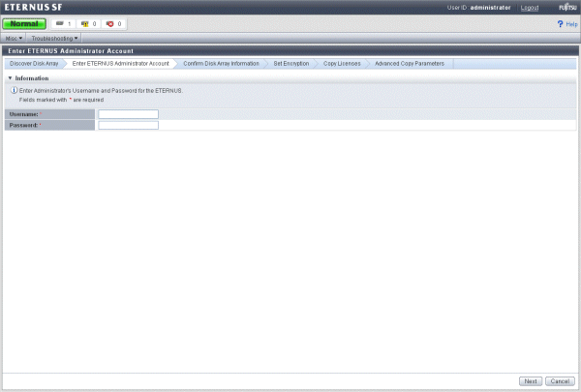Select the Copy Licenses step
Viewport: 581px width, 392px height.
pos(342,63)
